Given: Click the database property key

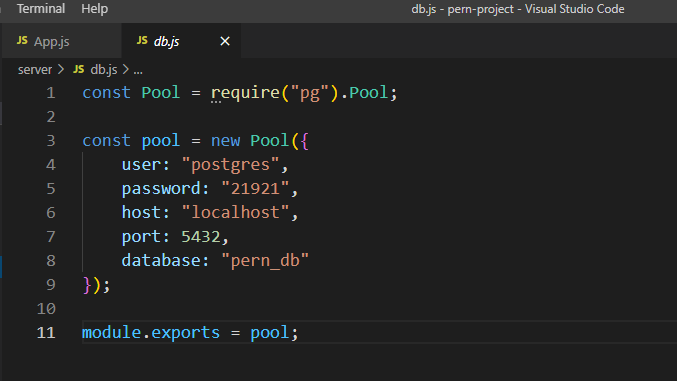Looking at the screenshot, I should (161, 260).
